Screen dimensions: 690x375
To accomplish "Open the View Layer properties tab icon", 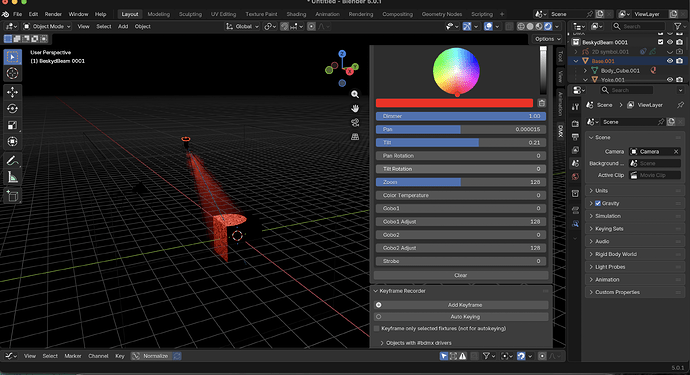I will pos(575,150).
